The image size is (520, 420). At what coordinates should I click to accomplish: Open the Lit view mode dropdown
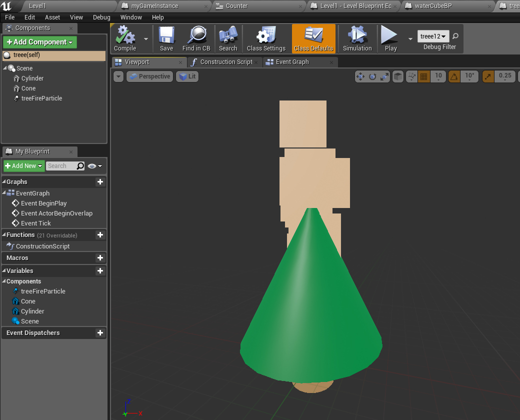(x=187, y=76)
